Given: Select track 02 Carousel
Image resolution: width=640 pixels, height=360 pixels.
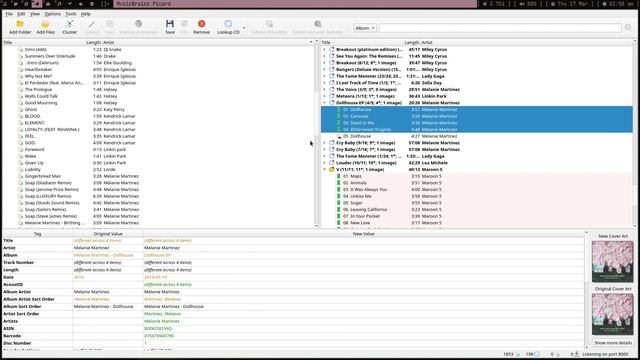Looking at the screenshot, I should pos(477,116).
